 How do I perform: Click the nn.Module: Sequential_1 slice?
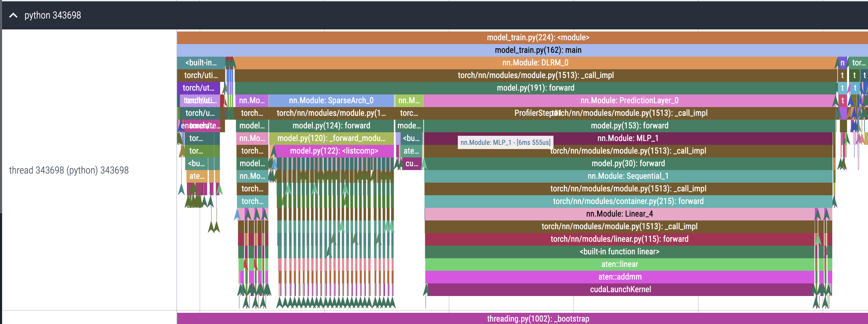(x=628, y=176)
